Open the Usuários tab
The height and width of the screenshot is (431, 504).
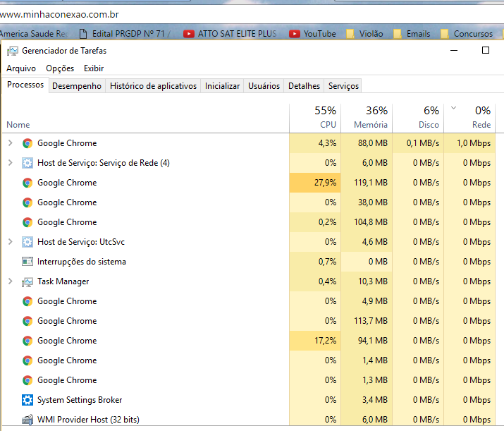(x=264, y=86)
